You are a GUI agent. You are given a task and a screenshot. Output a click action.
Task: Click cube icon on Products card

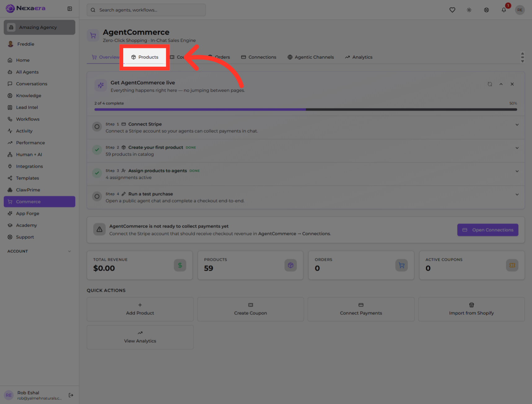coord(290,265)
